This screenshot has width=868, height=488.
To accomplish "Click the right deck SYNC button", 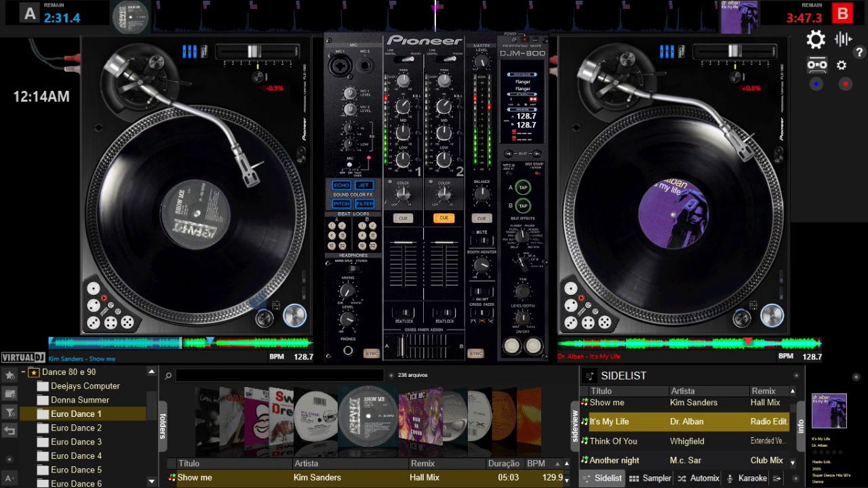I will tap(476, 353).
